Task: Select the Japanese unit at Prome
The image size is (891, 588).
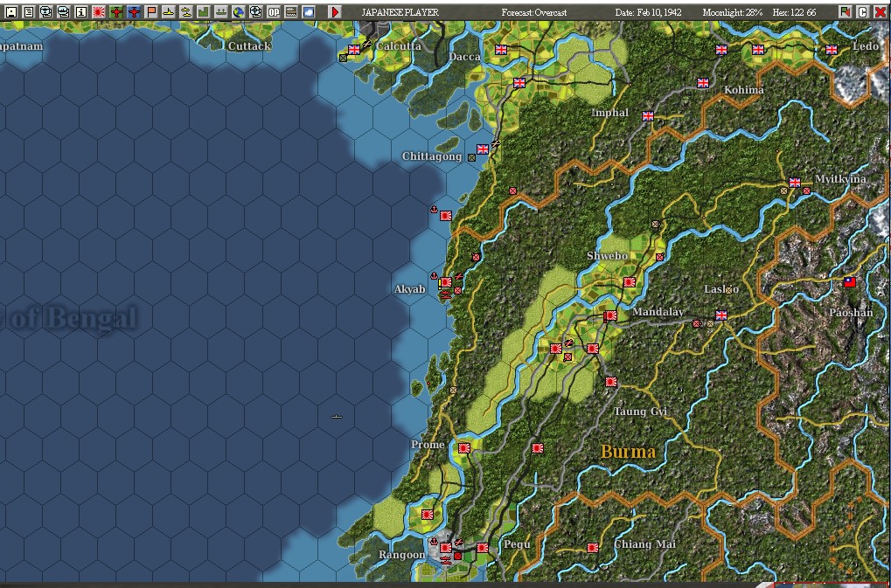Action: pos(464,448)
